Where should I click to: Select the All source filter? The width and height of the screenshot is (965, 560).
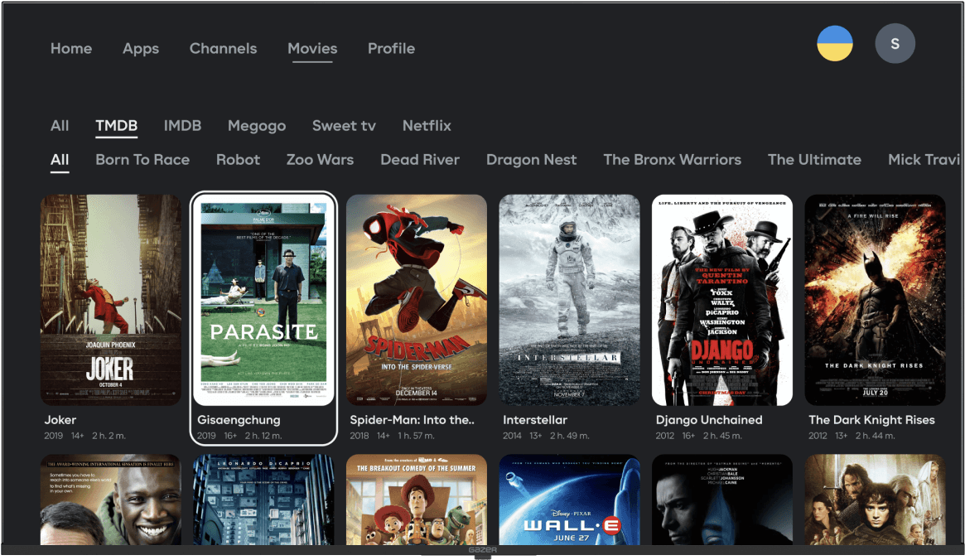[60, 126]
